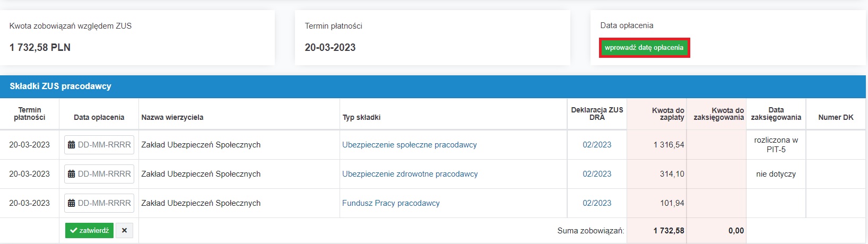The image size is (868, 244).
Task: Click payment date field for health insurance
Action: (x=99, y=174)
